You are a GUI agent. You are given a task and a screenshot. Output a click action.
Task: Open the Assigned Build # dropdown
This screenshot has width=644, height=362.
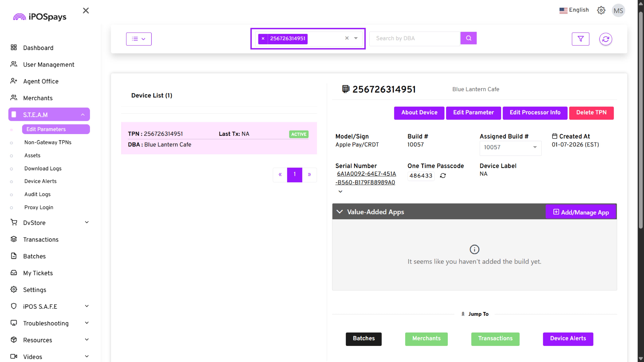click(510, 147)
